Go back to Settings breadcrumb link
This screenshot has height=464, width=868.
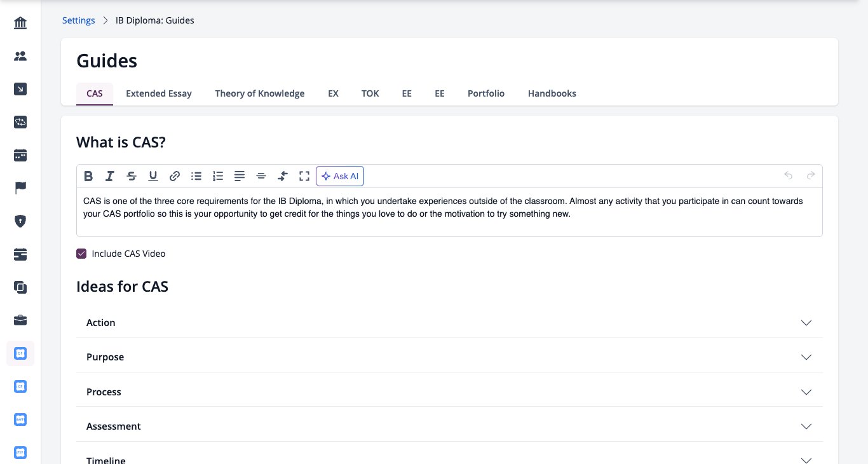click(79, 20)
